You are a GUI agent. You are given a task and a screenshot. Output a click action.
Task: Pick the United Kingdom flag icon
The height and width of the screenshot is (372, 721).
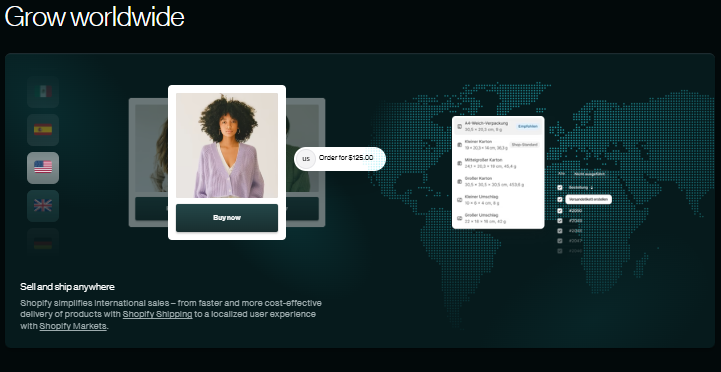43,206
